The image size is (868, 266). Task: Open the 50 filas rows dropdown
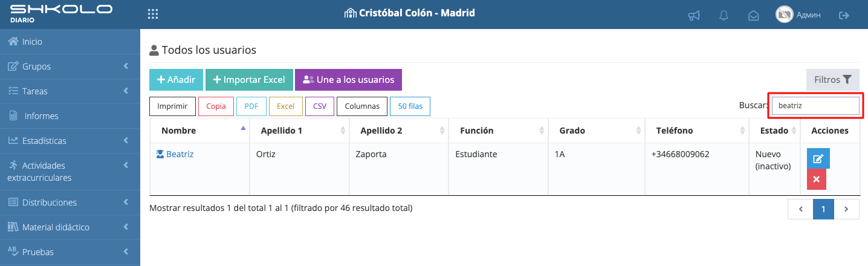tap(410, 106)
